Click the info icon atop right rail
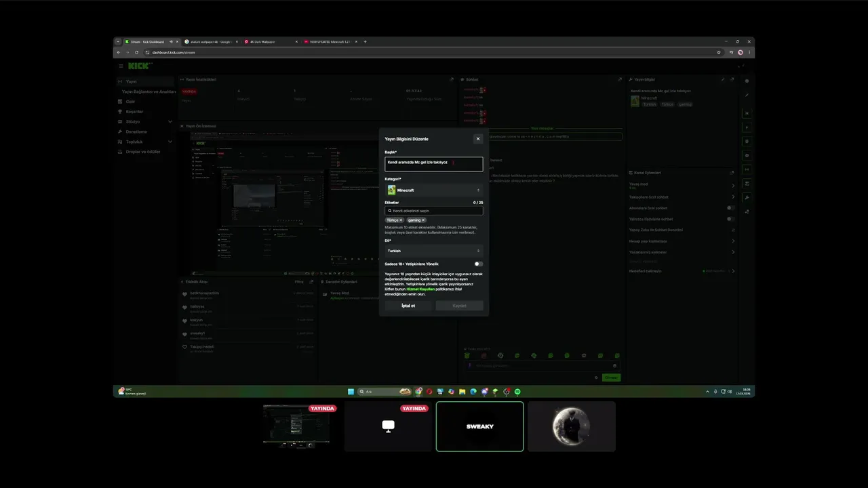This screenshot has height=488, width=868. pyautogui.click(x=747, y=81)
